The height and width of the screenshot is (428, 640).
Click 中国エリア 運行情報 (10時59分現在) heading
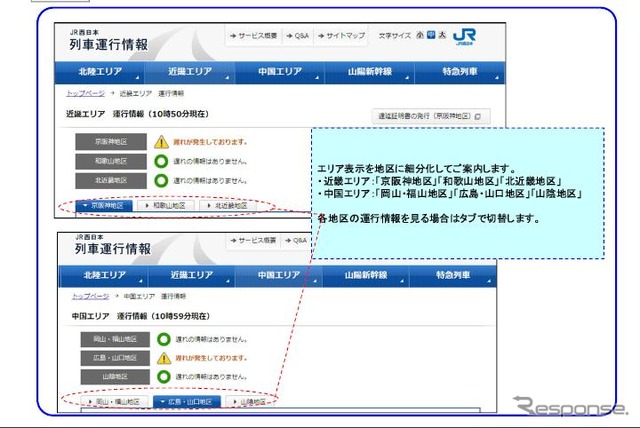coord(141,316)
